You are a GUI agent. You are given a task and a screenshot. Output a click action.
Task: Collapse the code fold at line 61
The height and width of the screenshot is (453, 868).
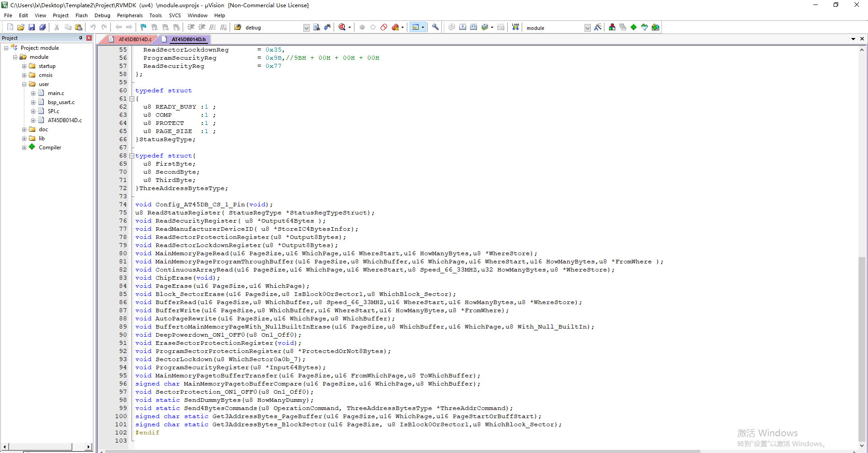pos(132,99)
